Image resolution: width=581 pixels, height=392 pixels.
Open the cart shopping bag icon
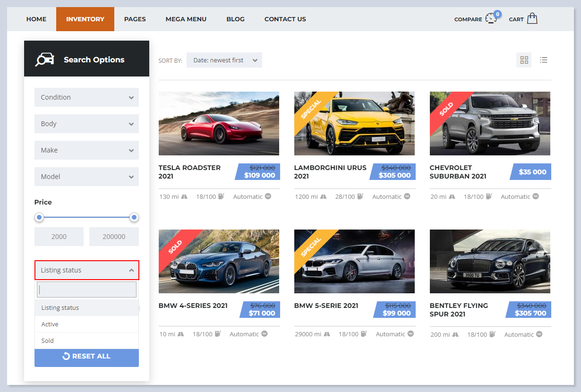pos(532,18)
